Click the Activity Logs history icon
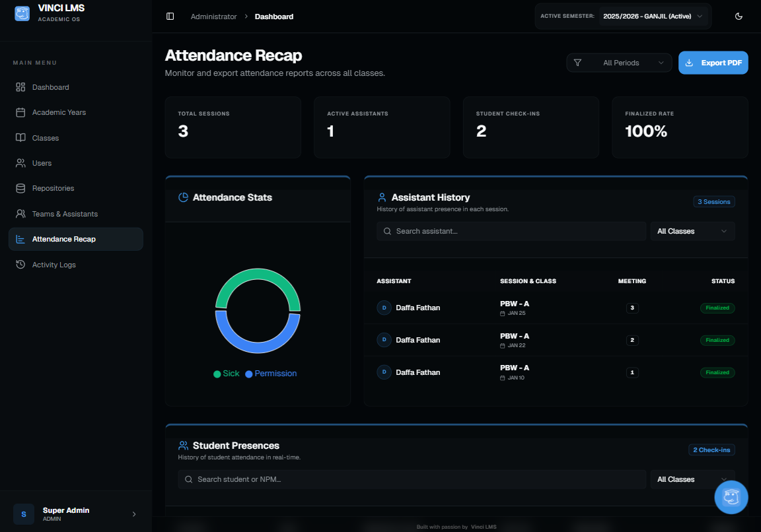This screenshot has height=532, width=761. (20, 265)
